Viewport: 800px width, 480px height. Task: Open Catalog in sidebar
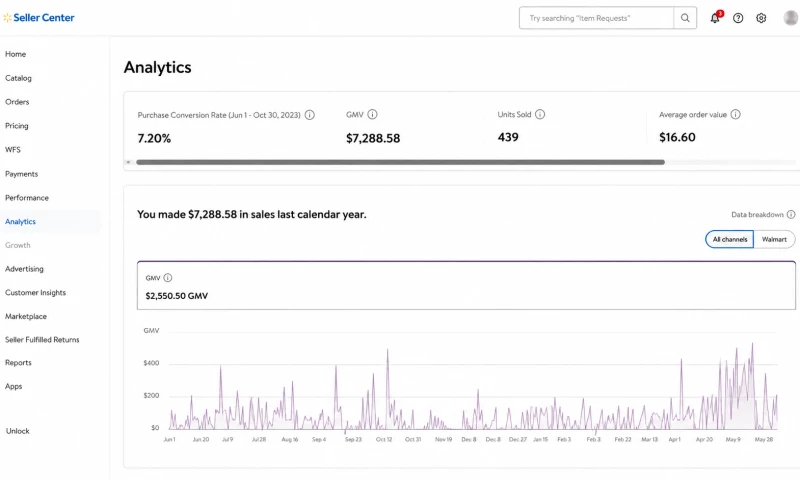tap(18, 78)
